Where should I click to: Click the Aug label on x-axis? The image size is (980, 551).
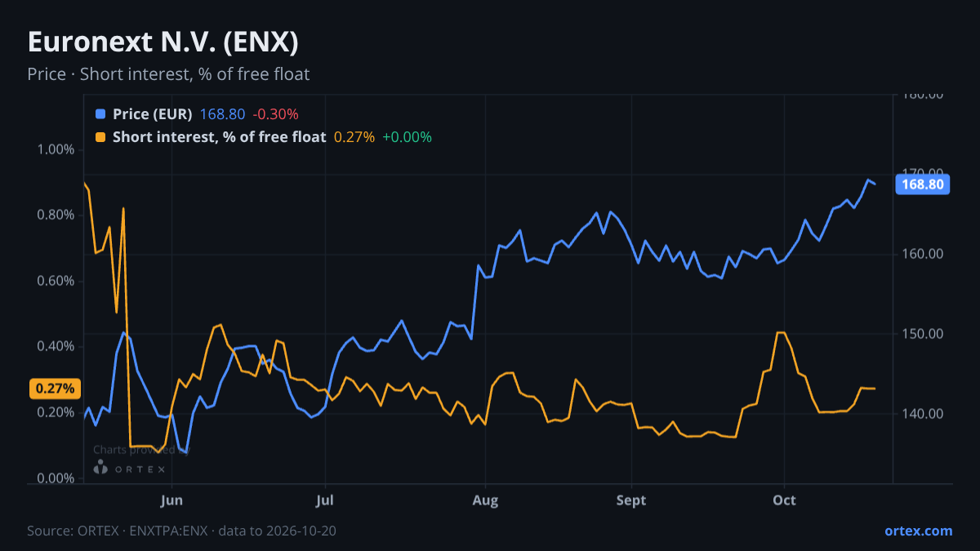click(x=485, y=500)
